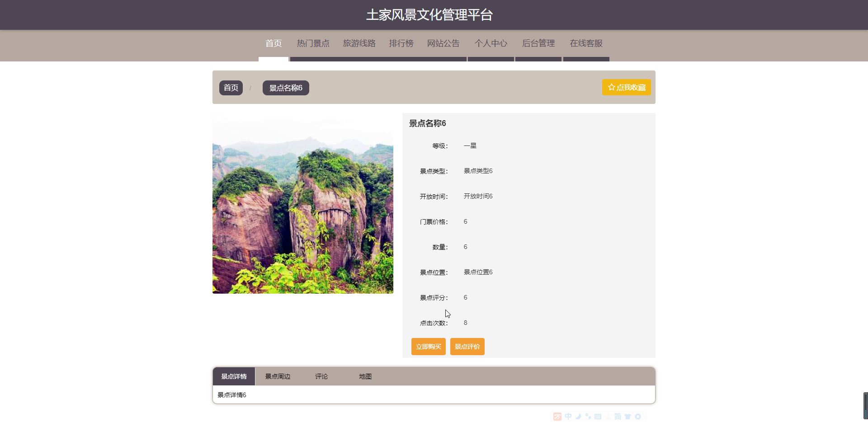Open the 排行榜 menu item
This screenshot has width=868, height=422.
[x=401, y=43]
